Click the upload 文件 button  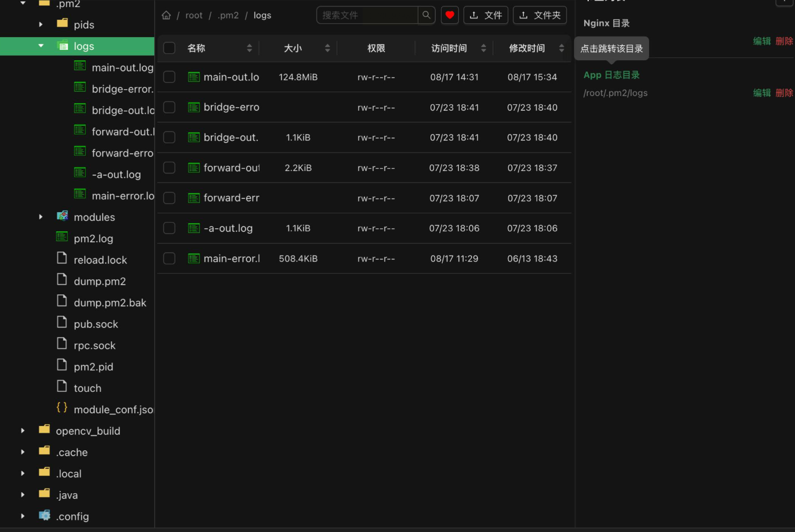click(486, 15)
